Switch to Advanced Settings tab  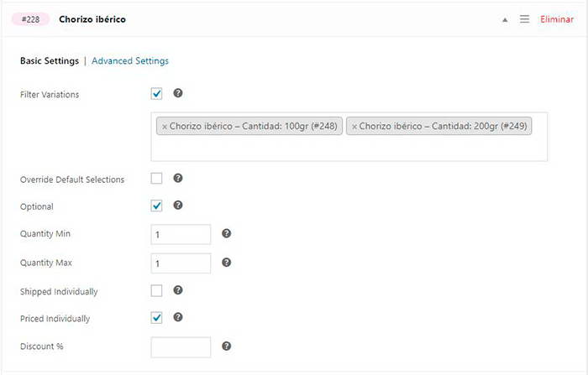[130, 61]
